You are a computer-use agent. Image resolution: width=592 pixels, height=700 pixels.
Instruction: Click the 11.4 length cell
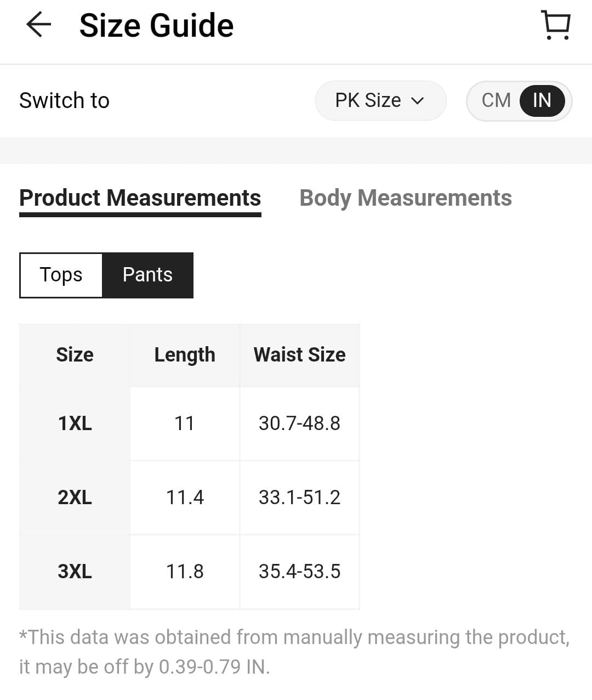[x=185, y=498]
